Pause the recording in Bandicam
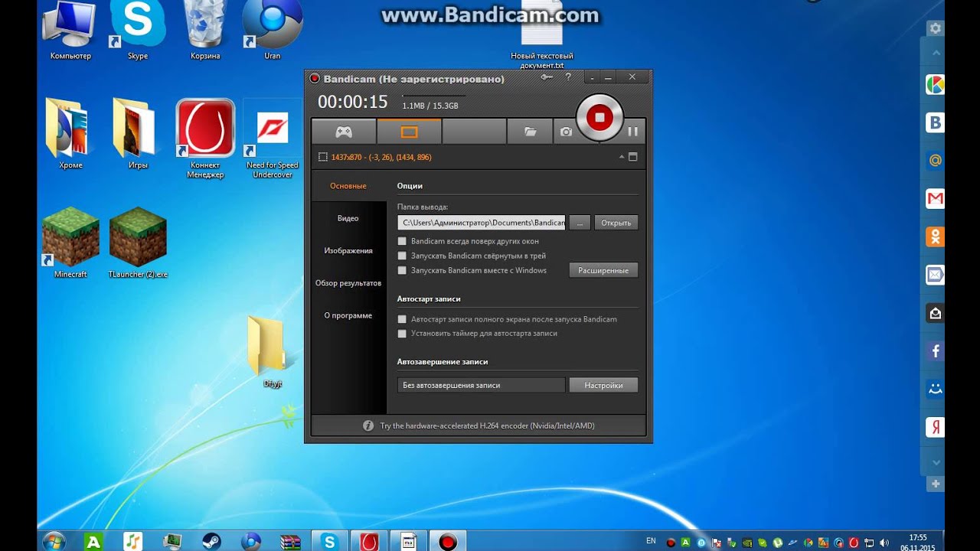This screenshot has width=980, height=551. click(632, 132)
